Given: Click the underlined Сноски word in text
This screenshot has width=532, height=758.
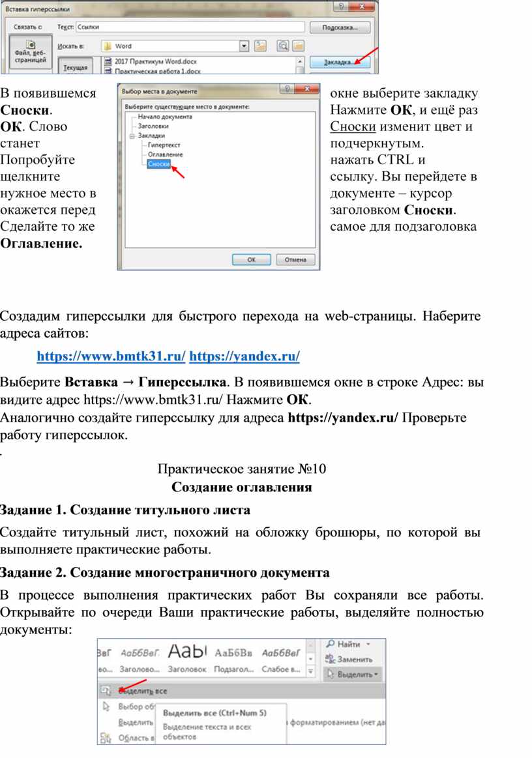Looking at the screenshot, I should coord(353,126).
